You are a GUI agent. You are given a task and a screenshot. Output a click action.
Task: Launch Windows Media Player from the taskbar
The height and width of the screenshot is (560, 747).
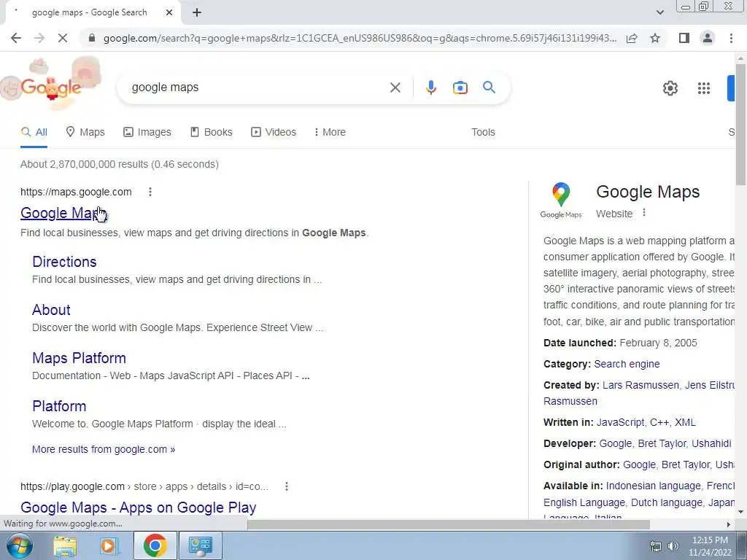tap(109, 545)
